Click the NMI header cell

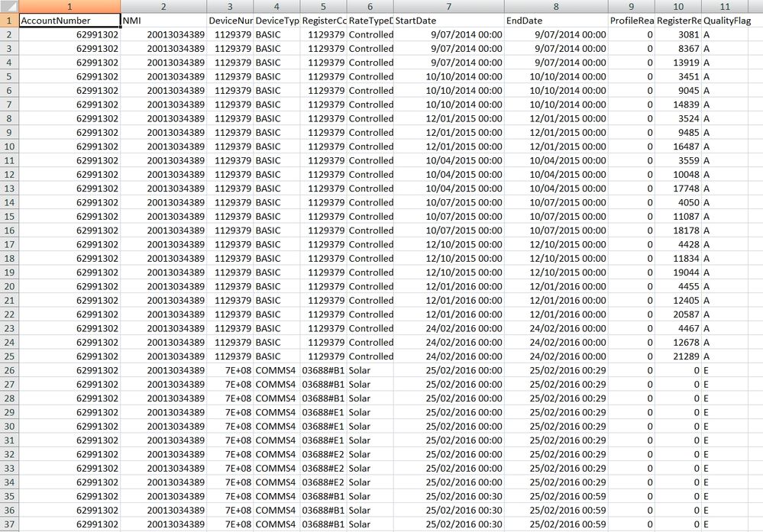coord(163,20)
